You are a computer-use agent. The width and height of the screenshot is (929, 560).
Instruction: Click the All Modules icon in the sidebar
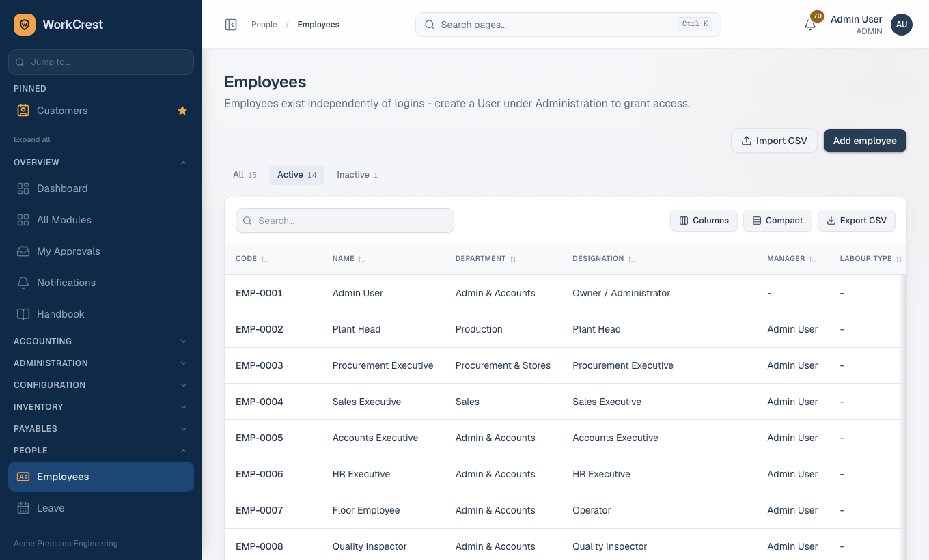(x=23, y=220)
